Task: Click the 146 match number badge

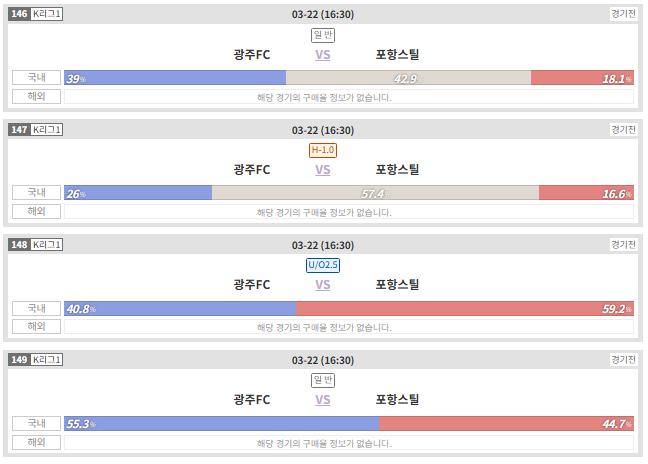Action: click(x=19, y=14)
